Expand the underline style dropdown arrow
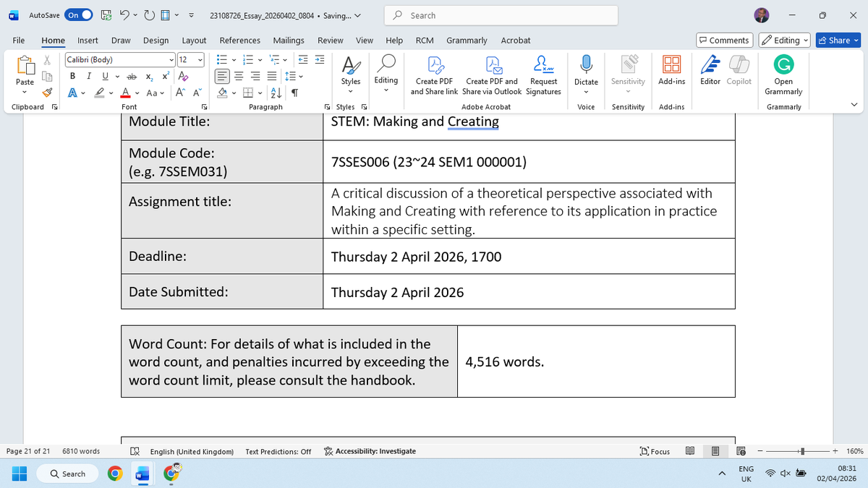The image size is (868, 488). point(117,76)
